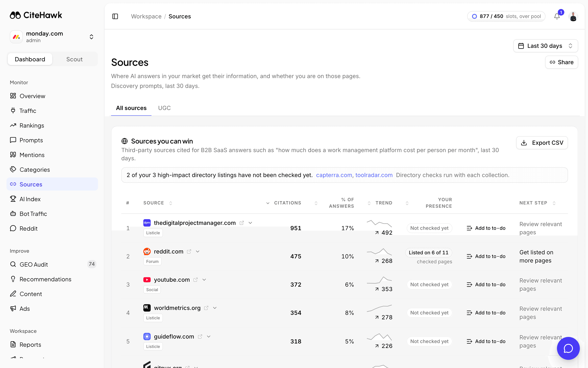588x368 pixels.
Task: Sort by the Citations column
Action: 283,203
